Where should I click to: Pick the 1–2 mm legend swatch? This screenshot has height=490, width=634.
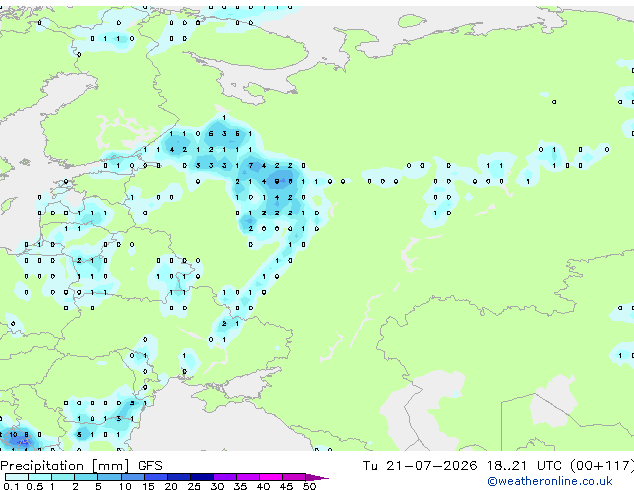pos(63,477)
